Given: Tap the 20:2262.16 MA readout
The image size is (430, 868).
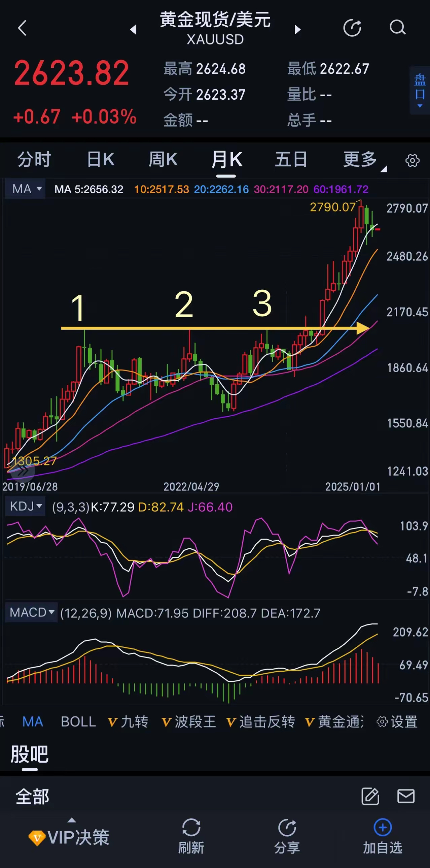Looking at the screenshot, I should (x=221, y=189).
